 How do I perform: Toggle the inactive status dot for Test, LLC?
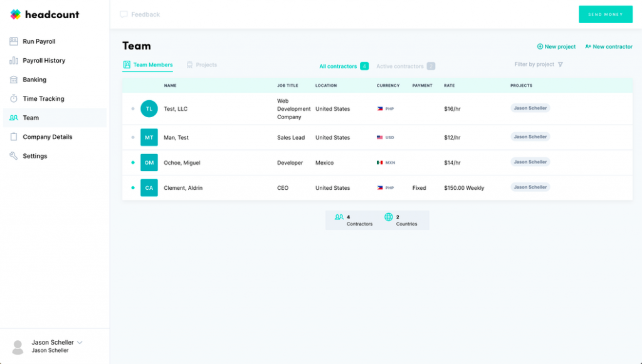[132, 108]
